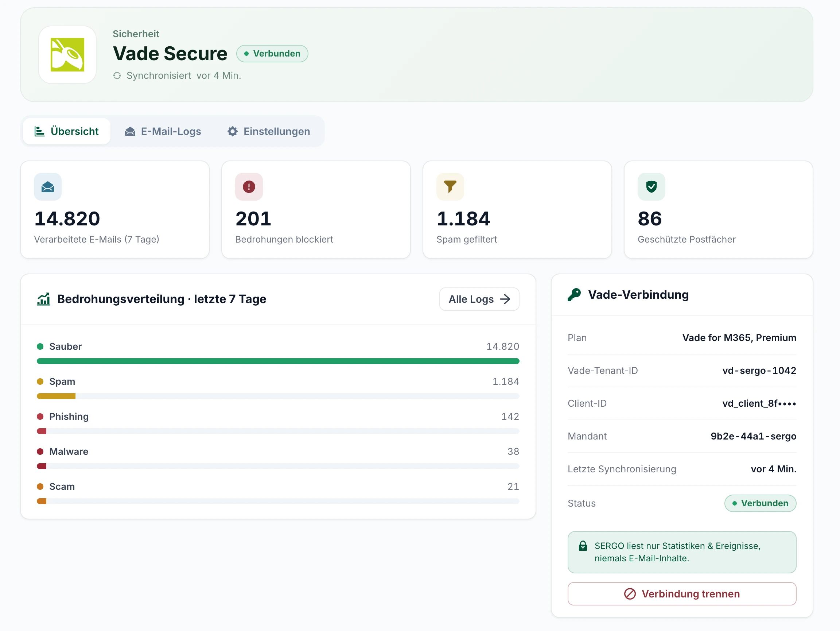Image resolution: width=840 pixels, height=631 pixels.
Task: Click the funnel icon on Spam gefiltert card
Action: pyautogui.click(x=450, y=186)
